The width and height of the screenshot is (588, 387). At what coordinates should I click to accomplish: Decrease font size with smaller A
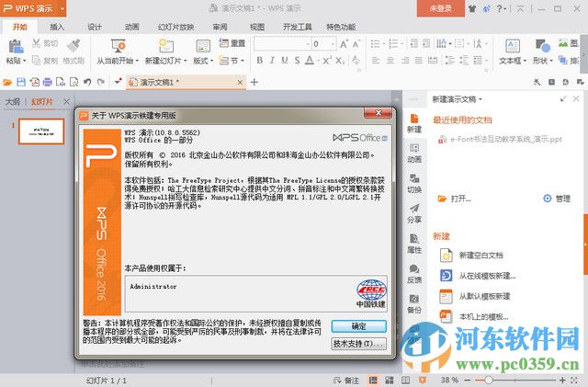tap(356, 44)
